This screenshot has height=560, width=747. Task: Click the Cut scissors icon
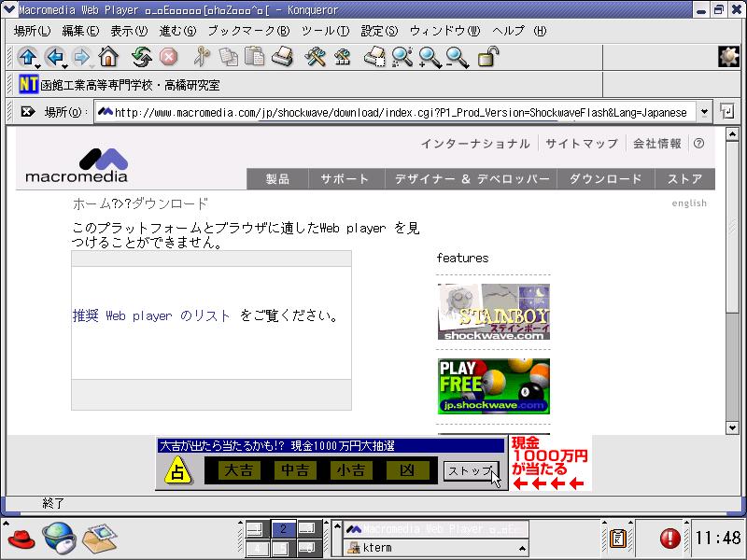click(202, 57)
